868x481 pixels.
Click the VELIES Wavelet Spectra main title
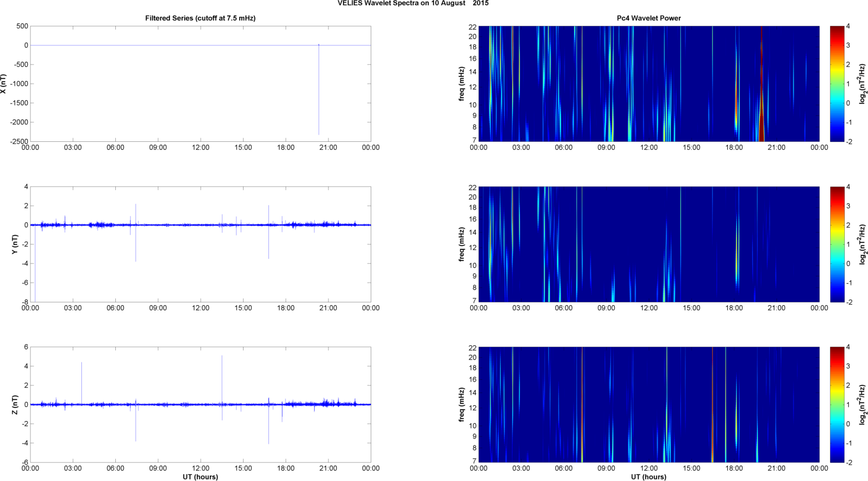(413, 3)
